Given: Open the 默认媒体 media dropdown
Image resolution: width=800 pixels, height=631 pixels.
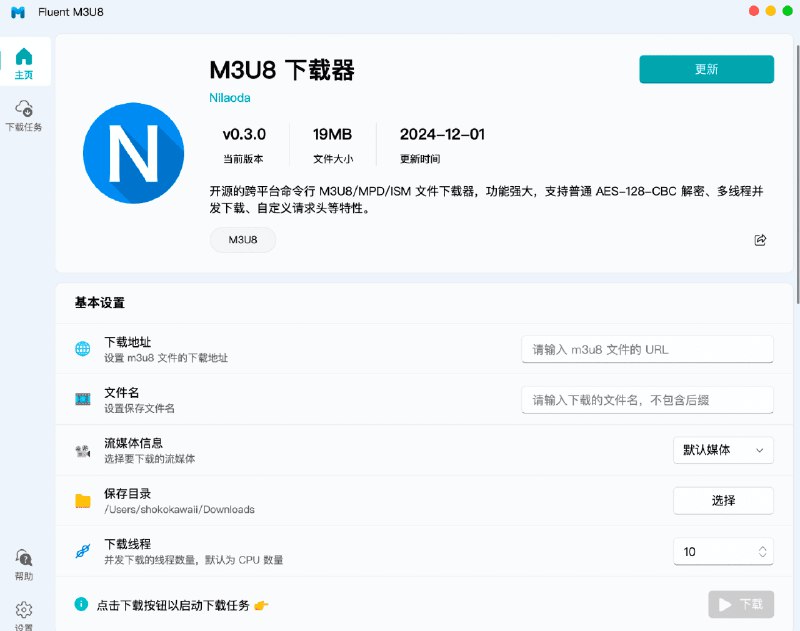Looking at the screenshot, I should click(x=723, y=450).
